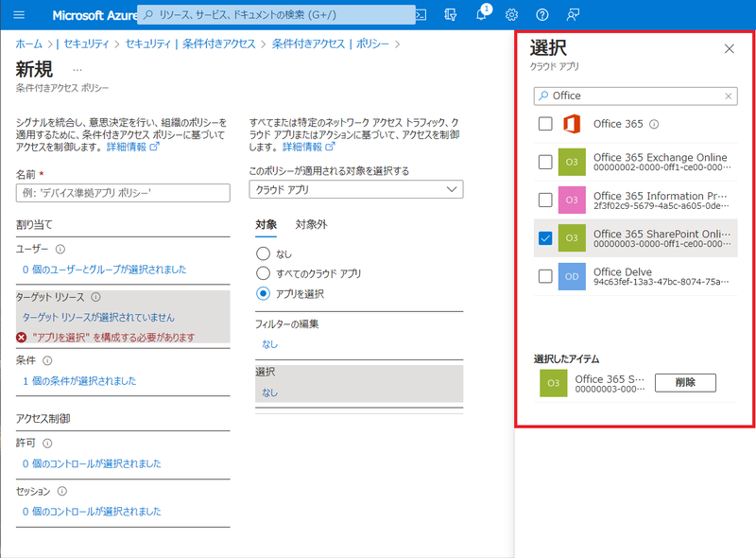Open Cloud Shell from the top bar
756x558 pixels.
coord(421,15)
